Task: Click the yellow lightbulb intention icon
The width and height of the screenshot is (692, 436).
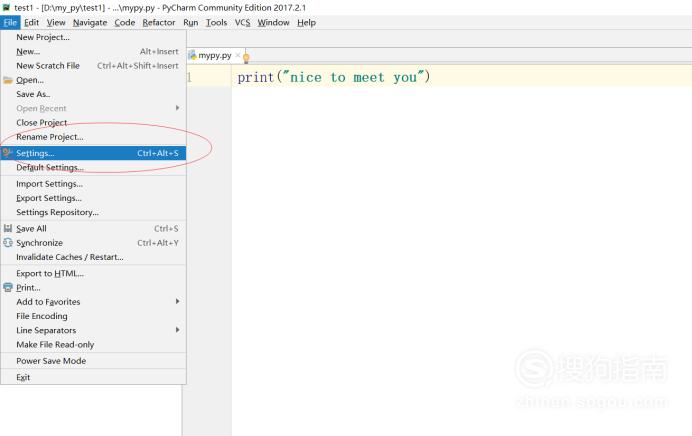Action: 246,57
